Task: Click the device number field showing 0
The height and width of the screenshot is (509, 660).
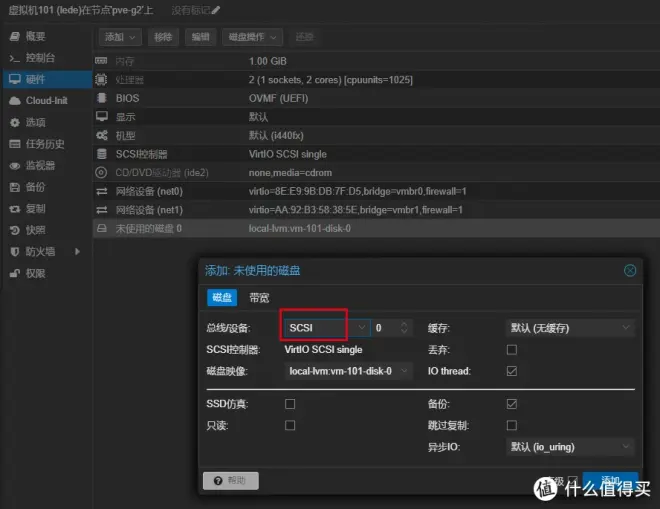Action: coord(386,328)
